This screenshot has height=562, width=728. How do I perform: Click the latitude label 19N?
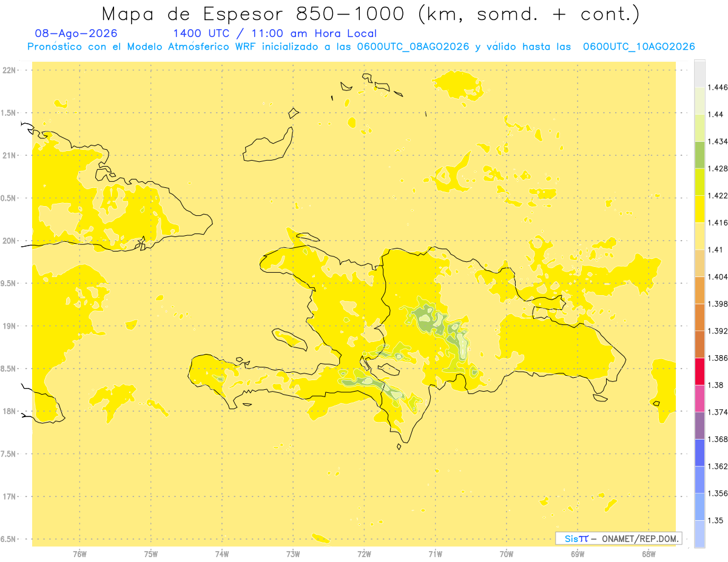pos(10,326)
